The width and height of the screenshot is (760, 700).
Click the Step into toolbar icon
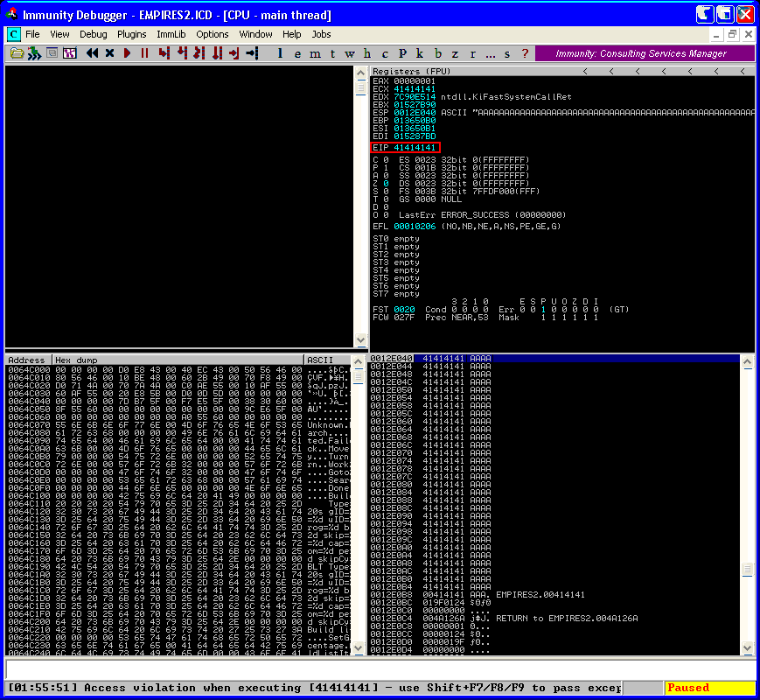click(164, 53)
